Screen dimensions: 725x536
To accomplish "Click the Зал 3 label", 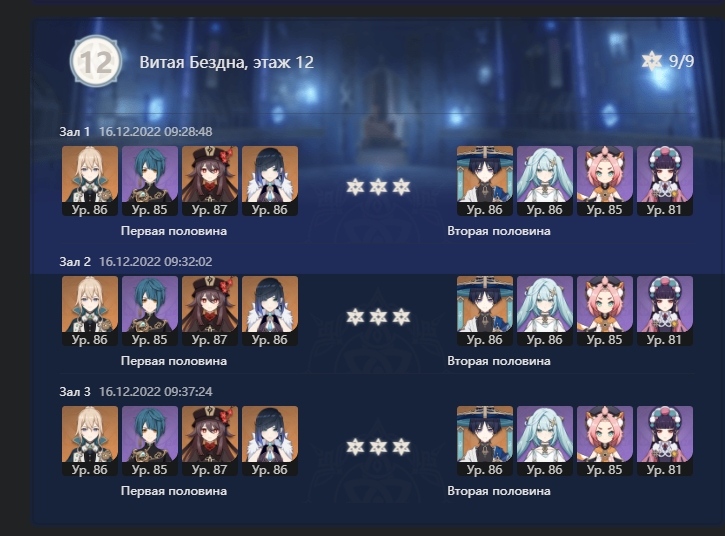I will [x=75, y=392].
